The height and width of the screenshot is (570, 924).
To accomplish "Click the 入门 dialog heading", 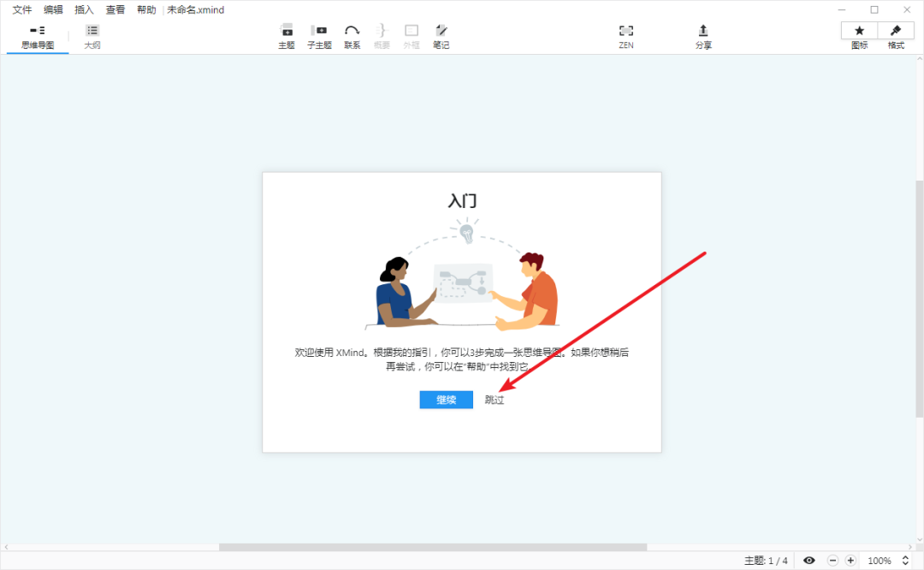I will (462, 201).
